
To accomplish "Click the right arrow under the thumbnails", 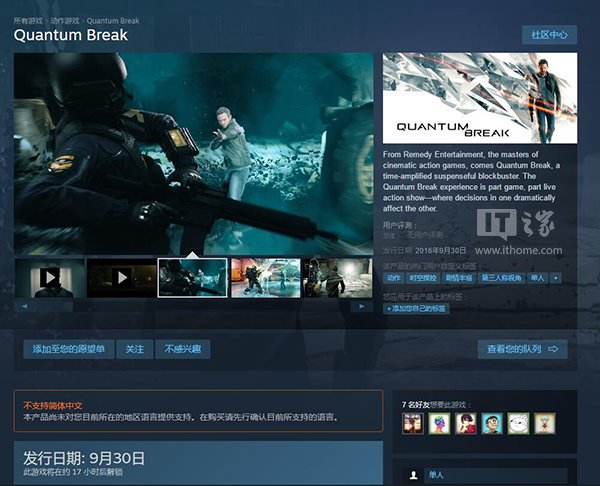I will (362, 306).
